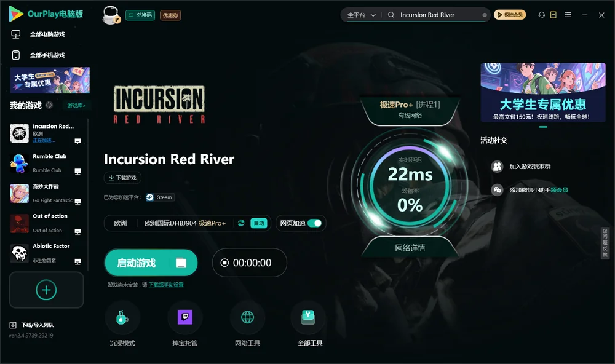Open the 网络工具 network tools icon
The image size is (615, 364).
click(x=247, y=318)
